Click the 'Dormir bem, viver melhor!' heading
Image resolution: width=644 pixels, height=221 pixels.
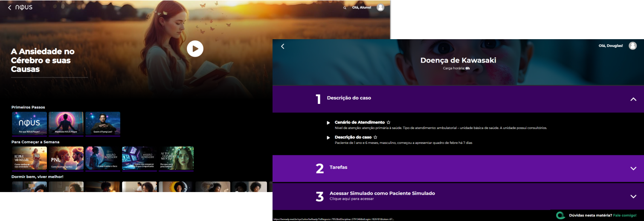(38, 176)
